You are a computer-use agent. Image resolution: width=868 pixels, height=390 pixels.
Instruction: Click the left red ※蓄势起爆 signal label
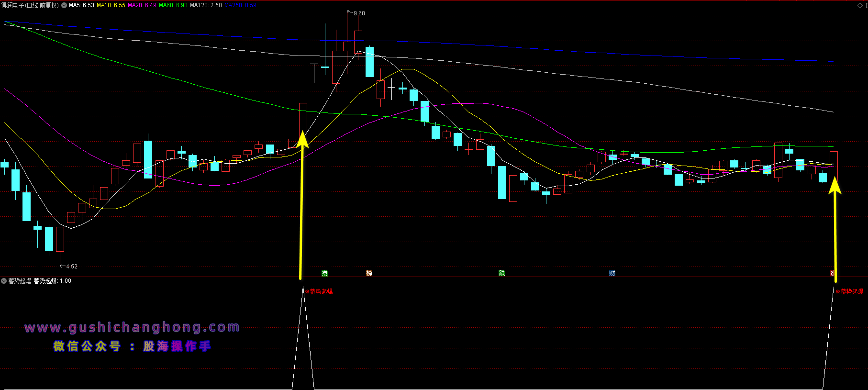pyautogui.click(x=319, y=291)
